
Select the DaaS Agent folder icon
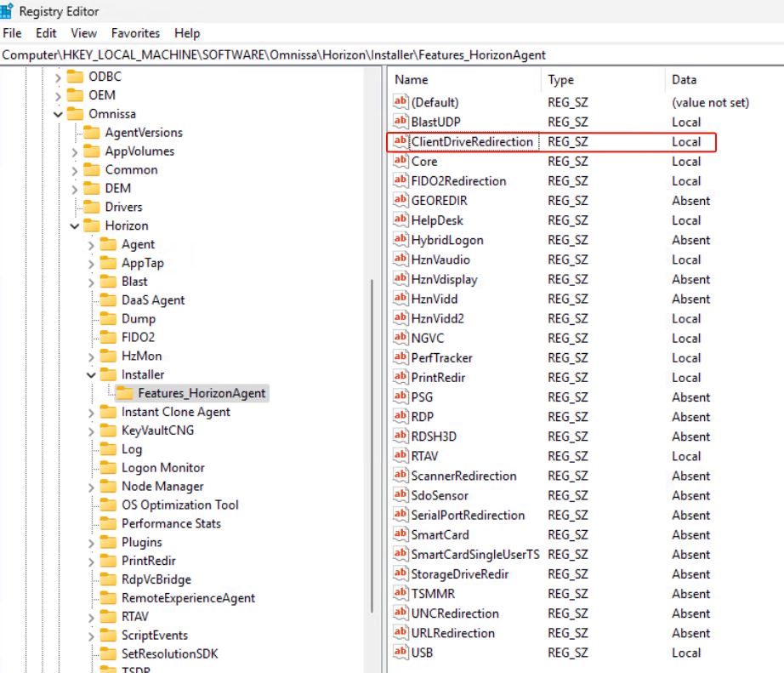click(108, 299)
